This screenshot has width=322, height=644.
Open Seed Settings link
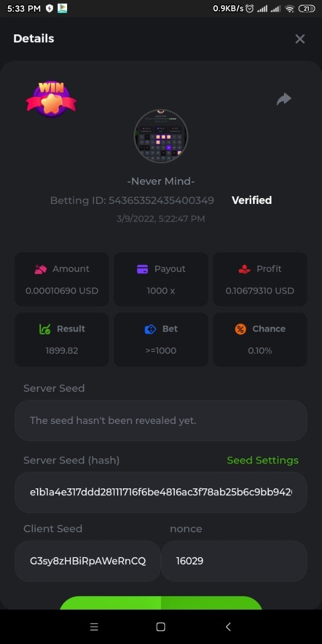[262, 460]
